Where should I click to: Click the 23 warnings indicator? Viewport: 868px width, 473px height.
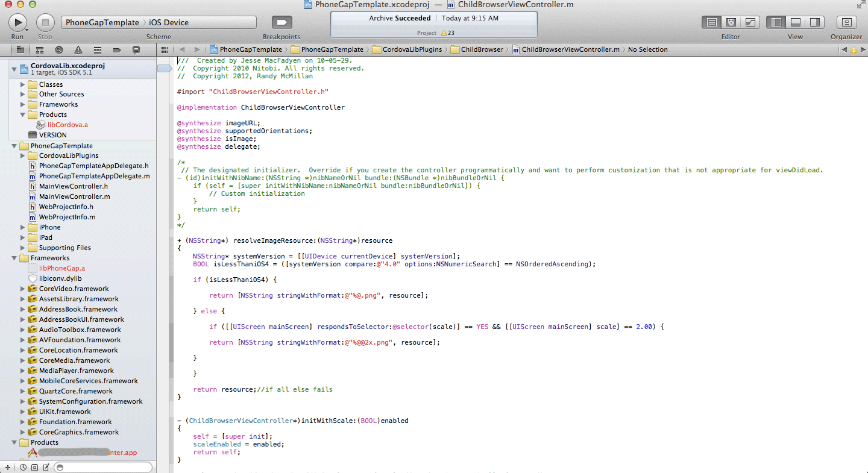447,33
